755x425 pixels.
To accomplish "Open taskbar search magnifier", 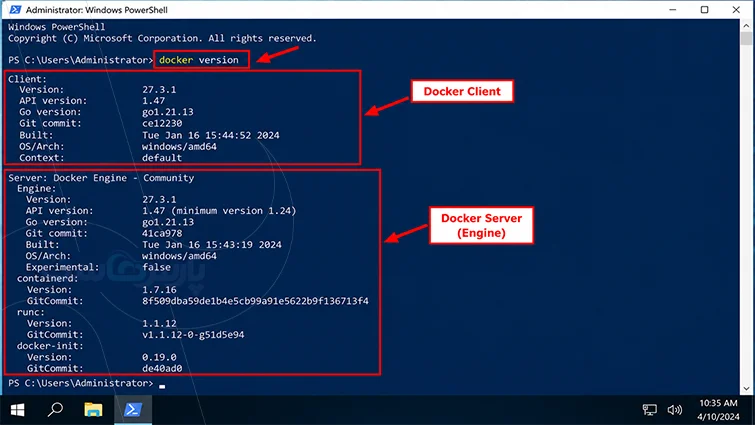I will point(55,410).
